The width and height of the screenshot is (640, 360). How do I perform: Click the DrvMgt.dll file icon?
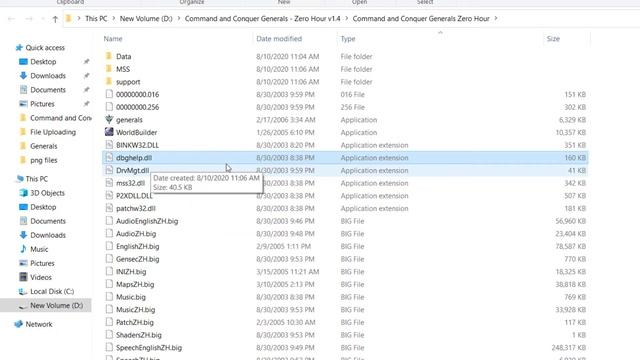click(109, 170)
